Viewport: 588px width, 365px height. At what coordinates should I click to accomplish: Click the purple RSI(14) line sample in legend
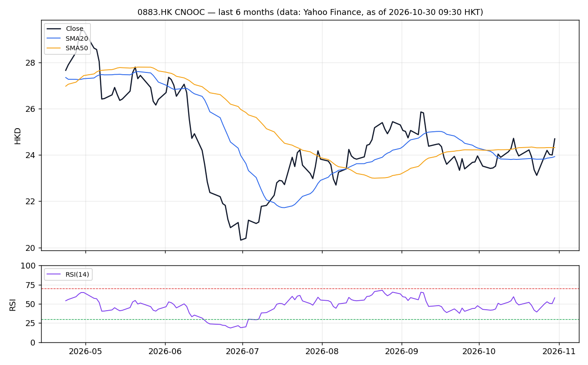coord(55,274)
